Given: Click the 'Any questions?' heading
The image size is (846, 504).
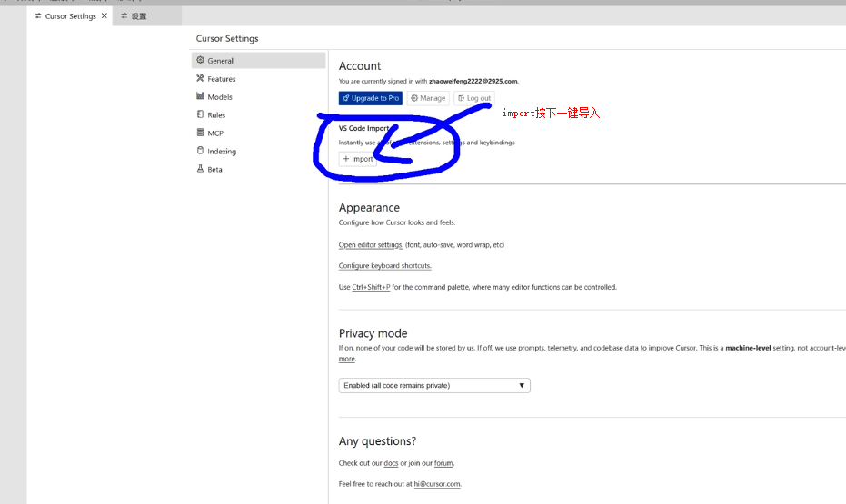Looking at the screenshot, I should [x=377, y=441].
